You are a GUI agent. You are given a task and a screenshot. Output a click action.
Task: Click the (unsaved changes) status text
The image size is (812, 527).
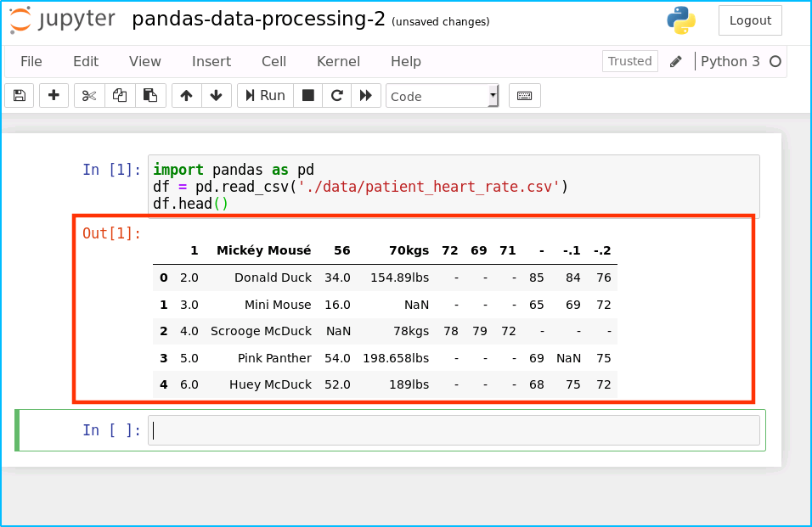tap(440, 22)
